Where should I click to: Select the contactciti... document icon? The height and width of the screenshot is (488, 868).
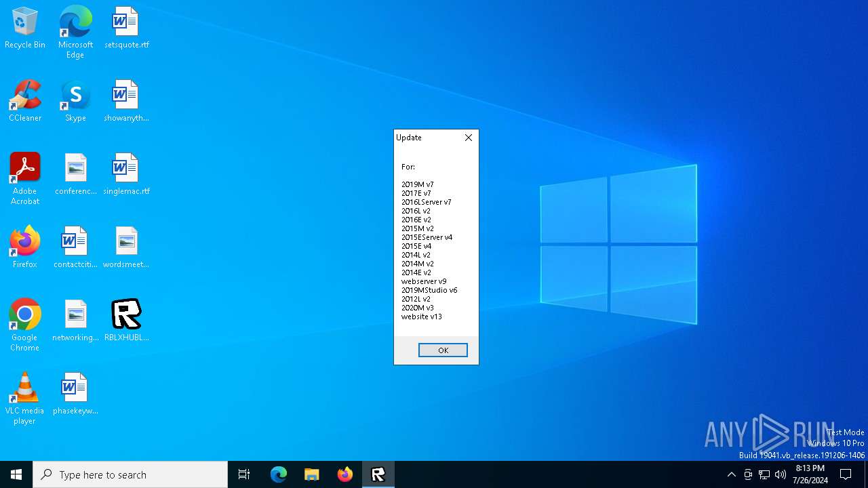point(75,247)
